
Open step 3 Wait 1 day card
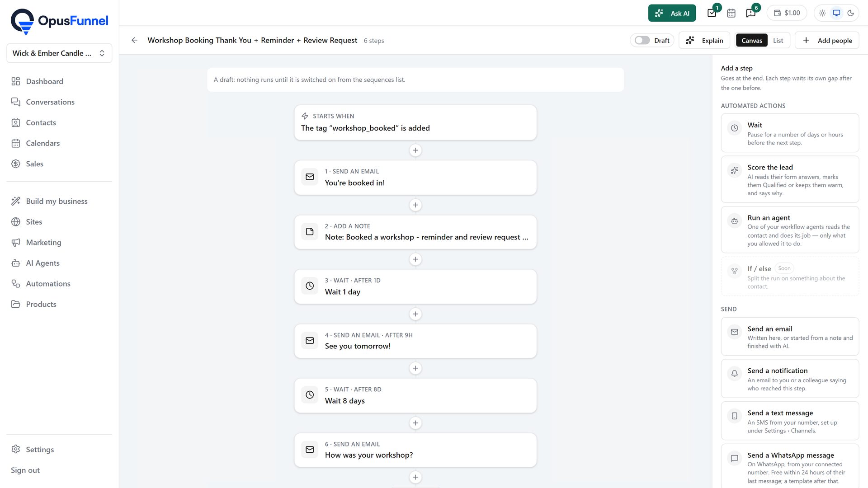click(415, 286)
